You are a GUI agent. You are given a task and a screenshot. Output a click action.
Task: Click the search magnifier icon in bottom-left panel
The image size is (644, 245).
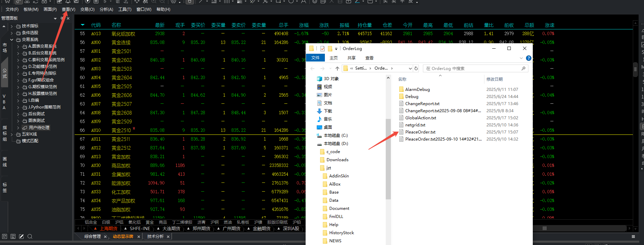click(30, 237)
